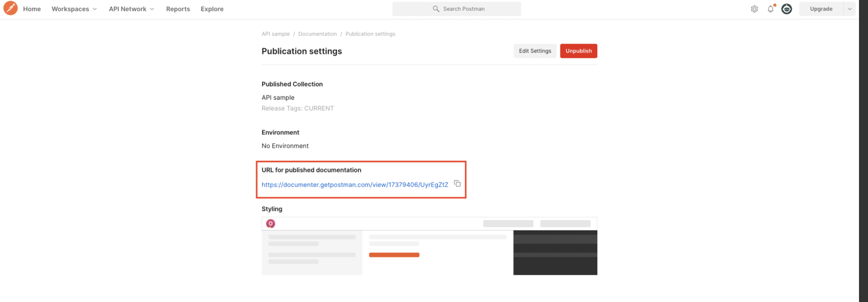Click the 'Published Collection' heading
The image size is (868, 302).
(292, 84)
